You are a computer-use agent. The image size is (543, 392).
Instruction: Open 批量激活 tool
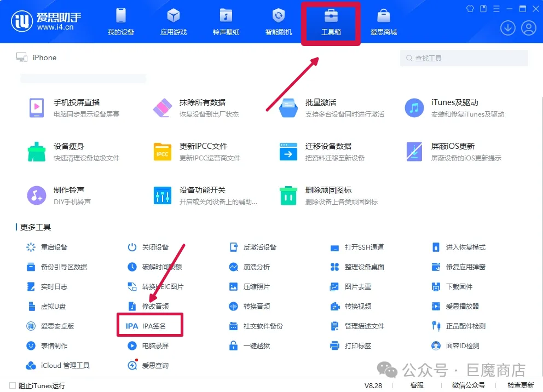(332, 108)
